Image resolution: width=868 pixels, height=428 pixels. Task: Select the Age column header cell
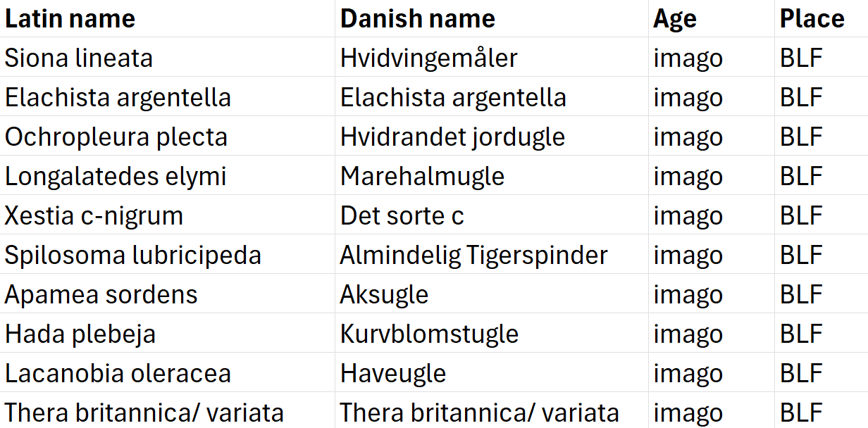coord(712,18)
